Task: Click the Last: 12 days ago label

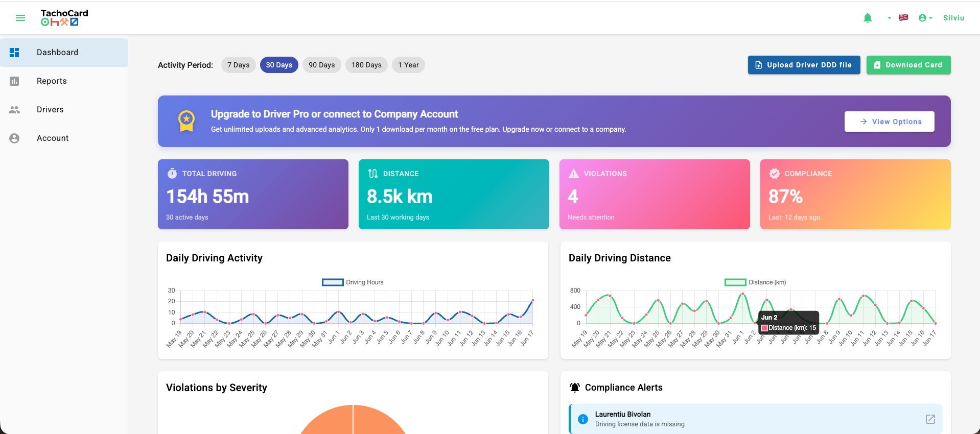Action: click(x=794, y=218)
